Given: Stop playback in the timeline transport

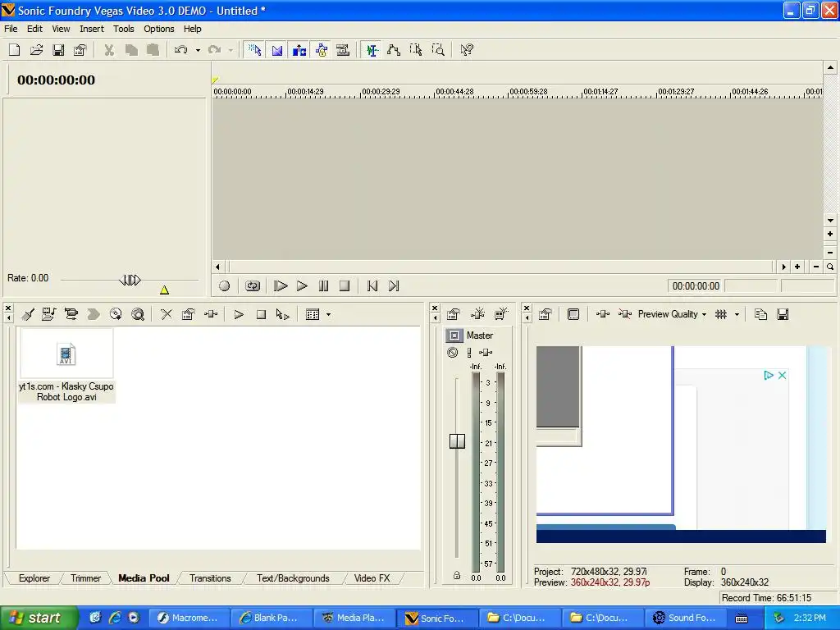Looking at the screenshot, I should click(x=345, y=286).
